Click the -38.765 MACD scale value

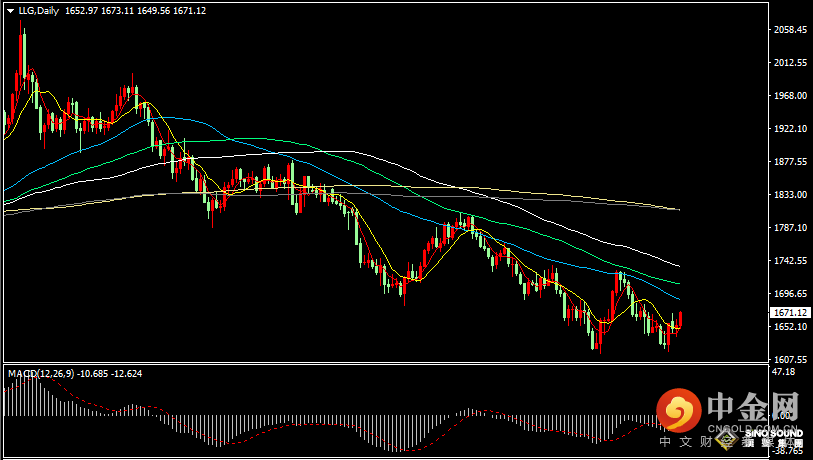[788, 453]
